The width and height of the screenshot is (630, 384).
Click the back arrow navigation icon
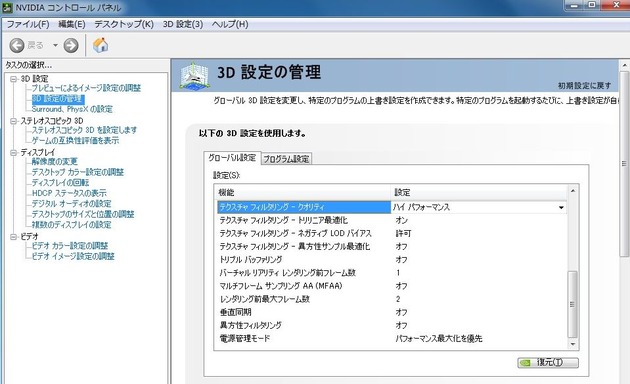click(x=17, y=45)
